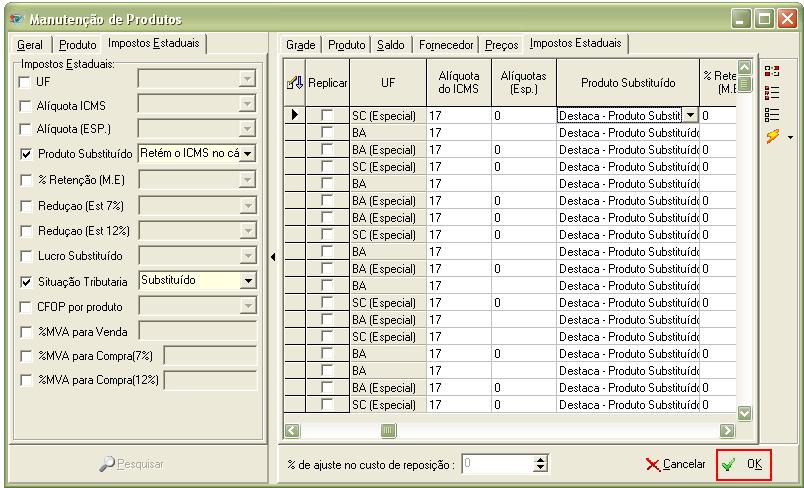
Task: Open the dropdown in the first row's Produto Substituído cell
Action: pos(691,115)
